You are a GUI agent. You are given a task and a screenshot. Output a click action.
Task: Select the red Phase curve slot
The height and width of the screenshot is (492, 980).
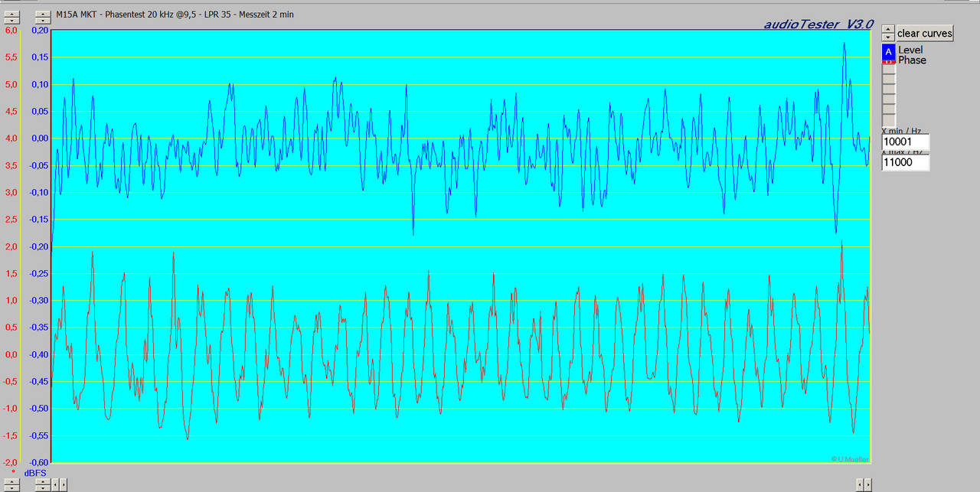tap(888, 62)
